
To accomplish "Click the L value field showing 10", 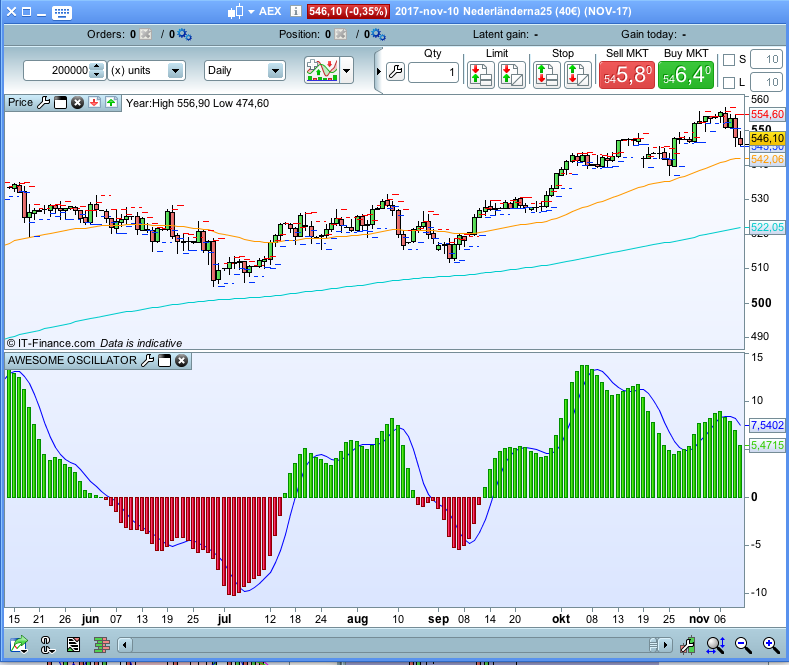I will coord(766,82).
